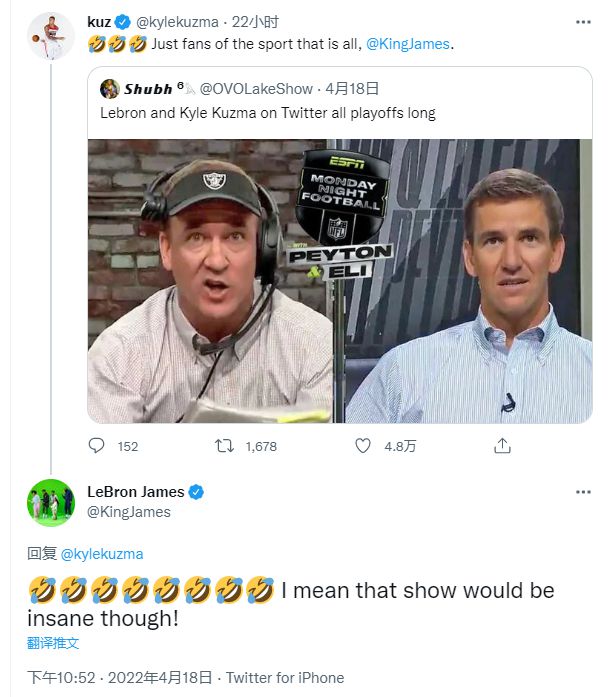Click the @KingJames mention in kuz's tweet
This screenshot has width=609, height=697.
pos(408,43)
